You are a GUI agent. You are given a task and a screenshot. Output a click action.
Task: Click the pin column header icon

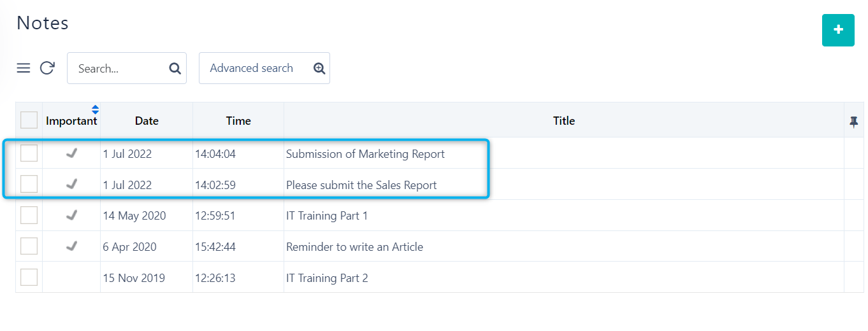tap(854, 122)
